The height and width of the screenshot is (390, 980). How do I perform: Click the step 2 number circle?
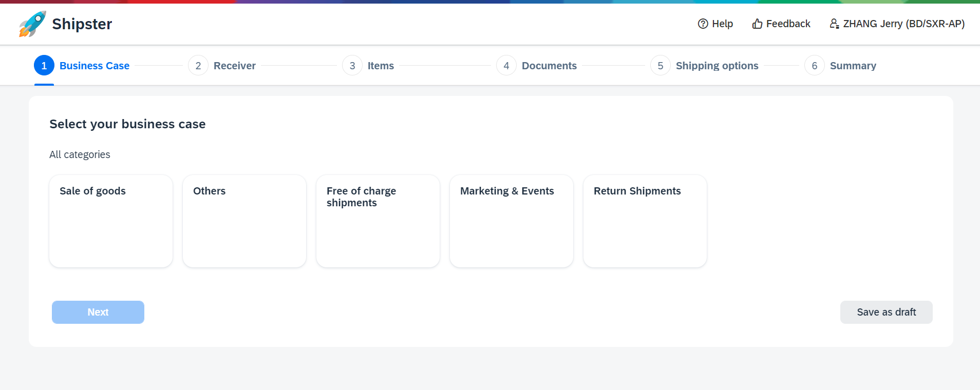click(x=198, y=66)
